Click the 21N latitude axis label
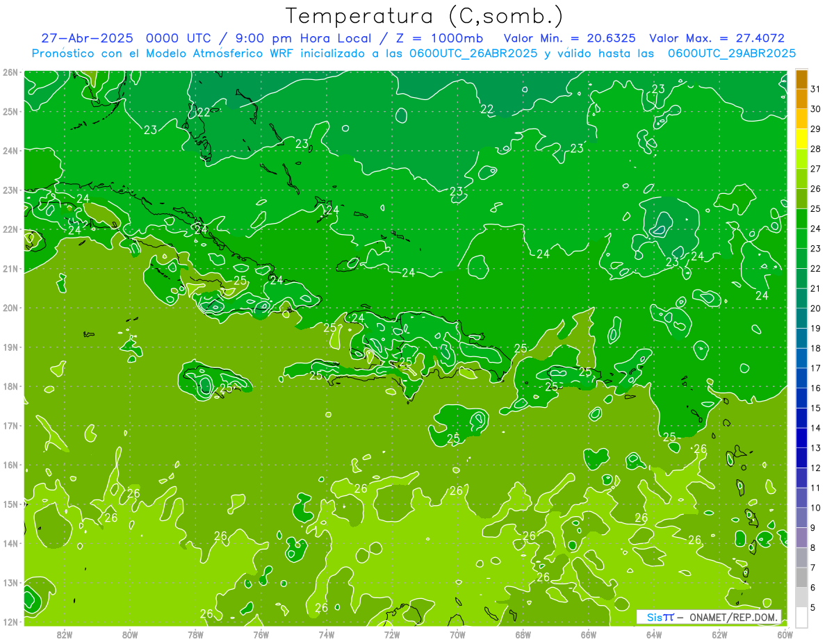The image size is (834, 644). pos(10,268)
